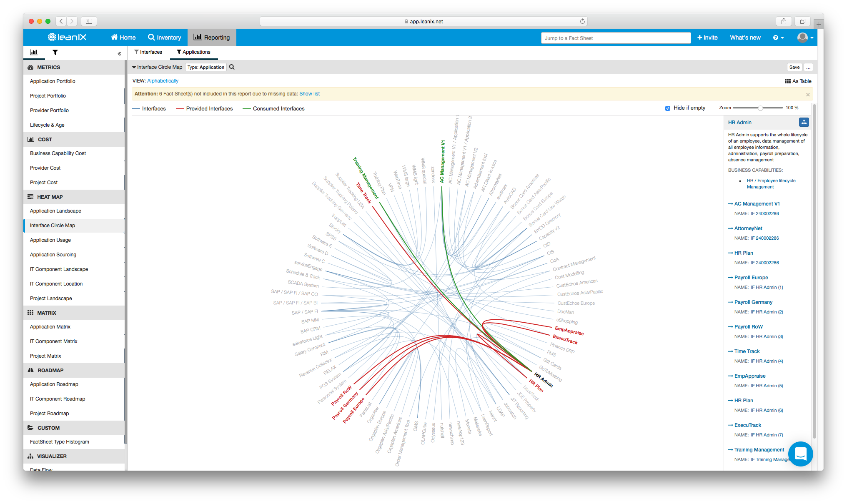The width and height of the screenshot is (847, 504).
Task: Collapse sidebar with double chevron icon
Action: pos(119,53)
